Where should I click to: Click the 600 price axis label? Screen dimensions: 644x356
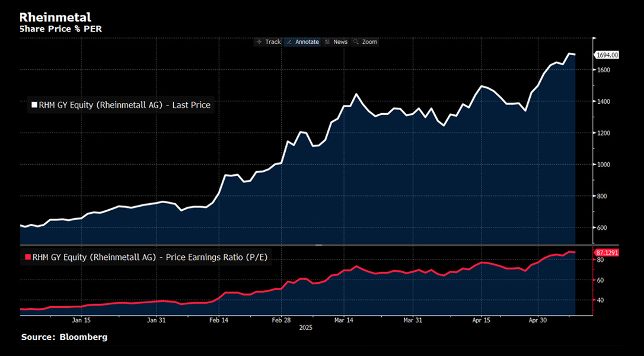(602, 227)
